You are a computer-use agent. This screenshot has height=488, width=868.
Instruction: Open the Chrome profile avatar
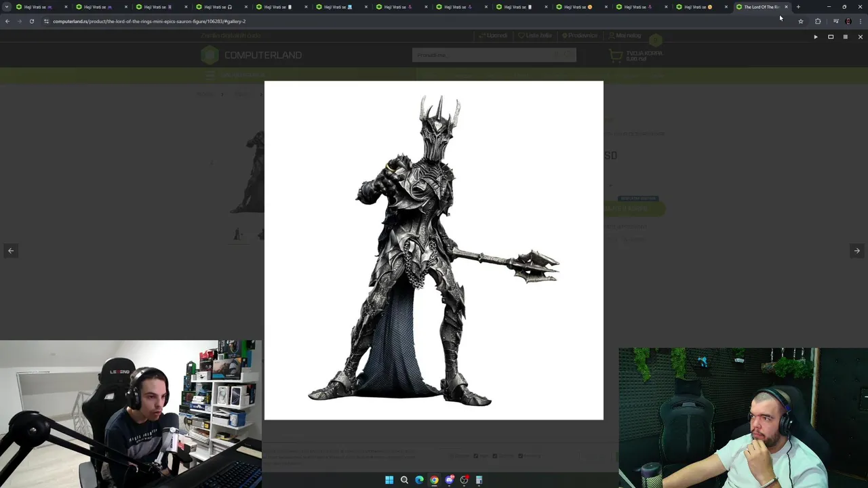point(848,21)
